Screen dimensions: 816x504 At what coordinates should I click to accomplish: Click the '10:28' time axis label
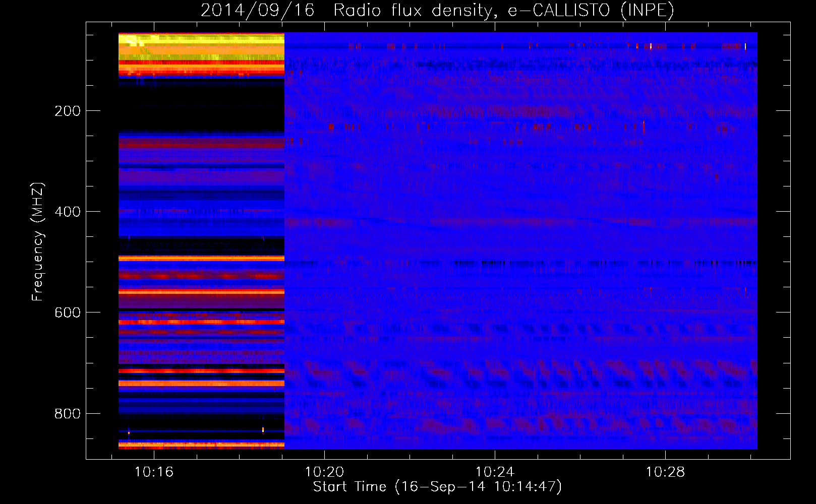pos(666,472)
